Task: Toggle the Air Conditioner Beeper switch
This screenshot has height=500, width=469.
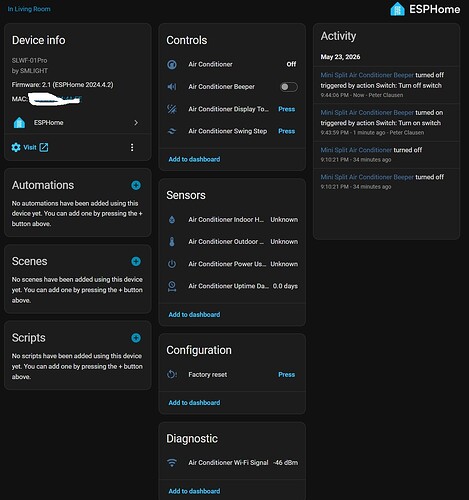Action: coord(289,87)
